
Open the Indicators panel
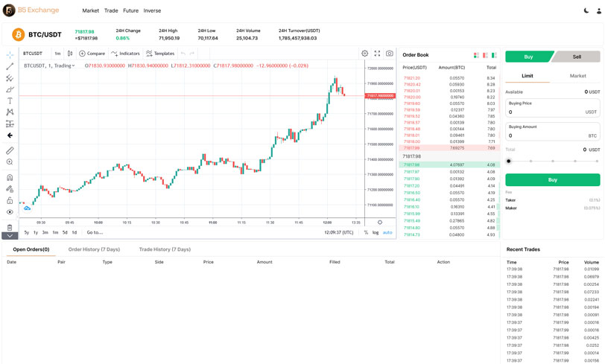point(125,54)
